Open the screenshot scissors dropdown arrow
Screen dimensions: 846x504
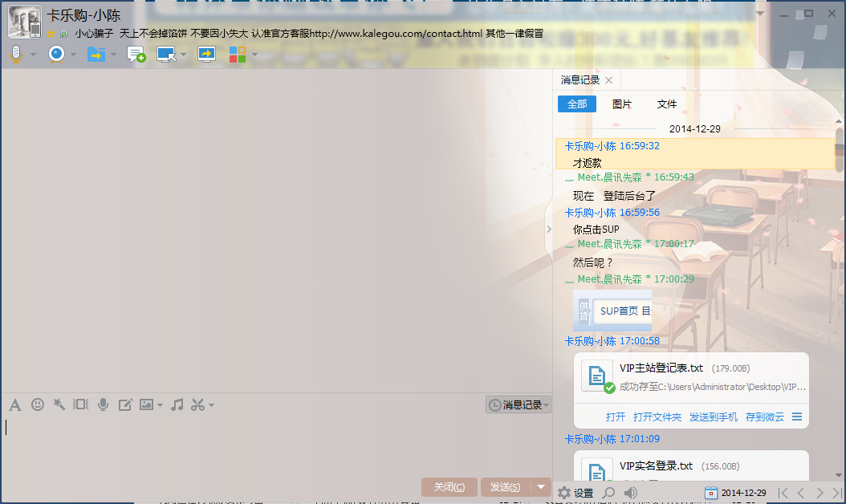pos(211,405)
